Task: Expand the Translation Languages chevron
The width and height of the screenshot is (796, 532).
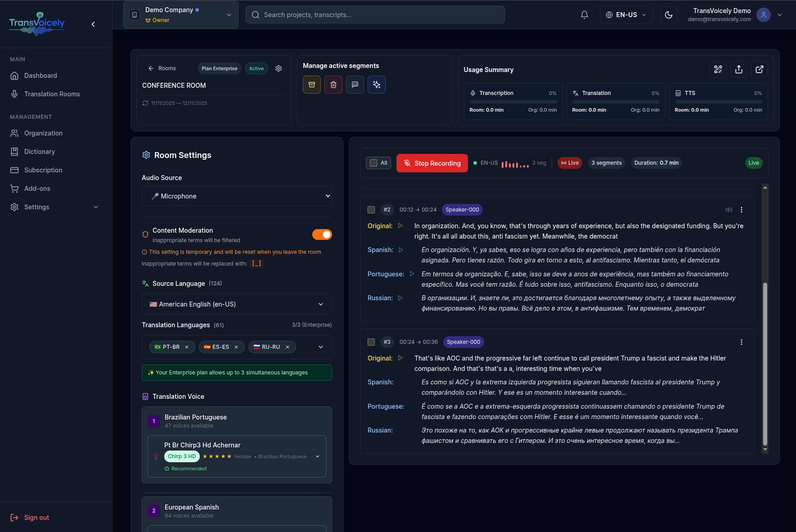Action: point(320,347)
